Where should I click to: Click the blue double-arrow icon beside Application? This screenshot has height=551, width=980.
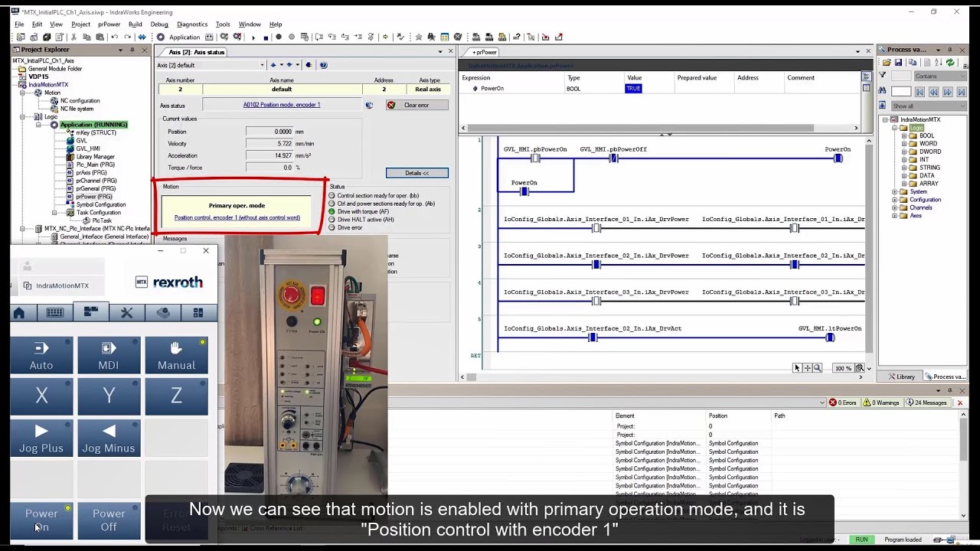click(x=142, y=37)
